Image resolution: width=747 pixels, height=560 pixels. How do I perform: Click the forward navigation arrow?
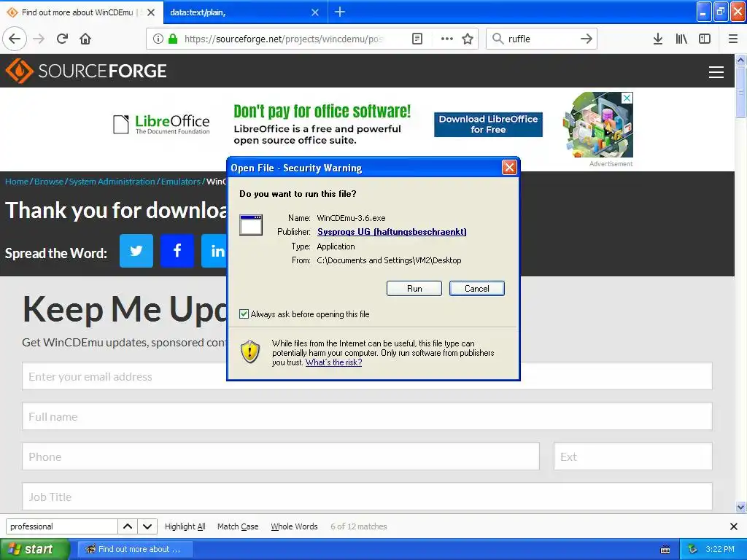tap(39, 39)
